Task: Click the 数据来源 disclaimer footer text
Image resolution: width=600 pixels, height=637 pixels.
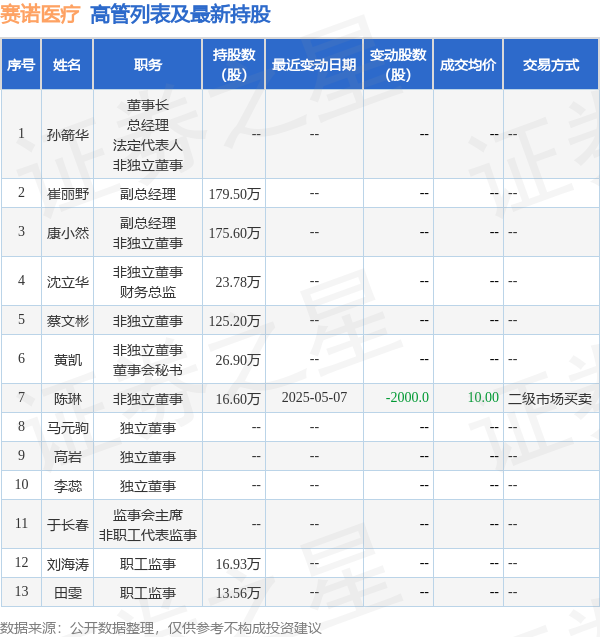Action: pos(161,628)
